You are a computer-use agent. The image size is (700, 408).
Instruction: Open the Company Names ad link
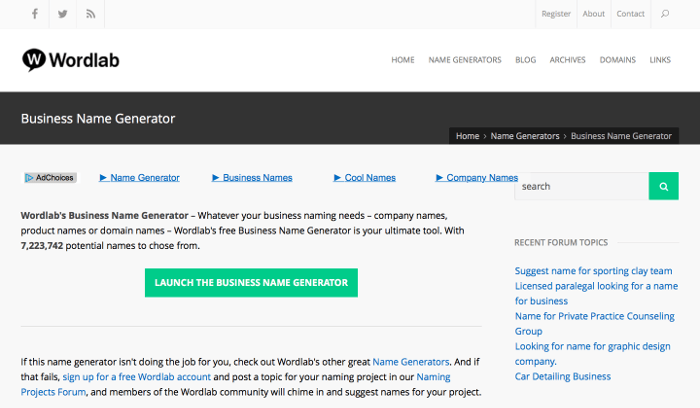[477, 178]
